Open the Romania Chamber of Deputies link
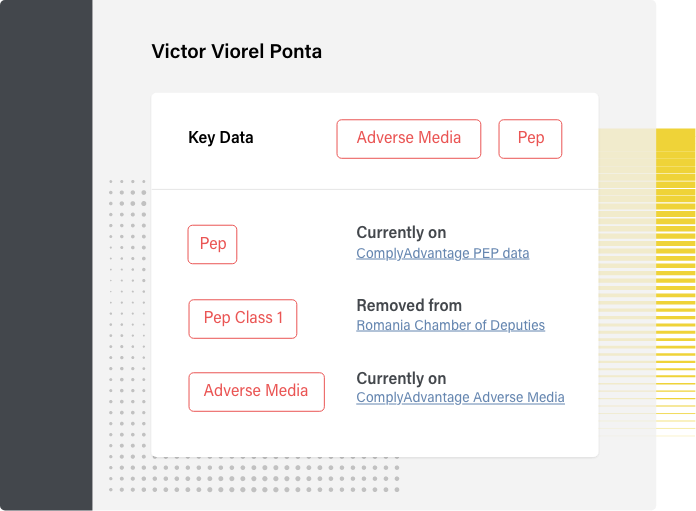The width and height of the screenshot is (696, 511). point(451,325)
